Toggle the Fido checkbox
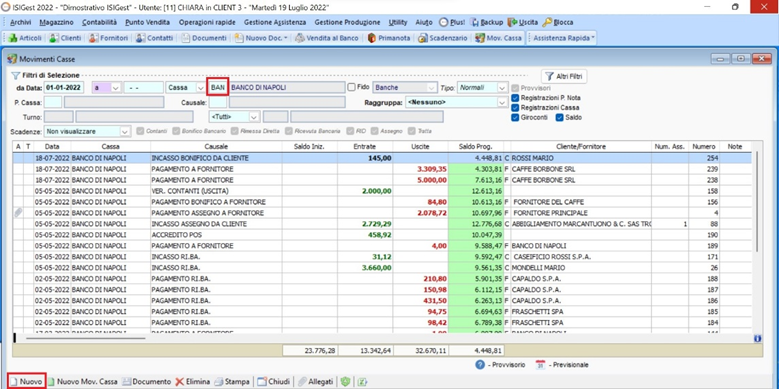The width and height of the screenshot is (779, 389). click(352, 87)
